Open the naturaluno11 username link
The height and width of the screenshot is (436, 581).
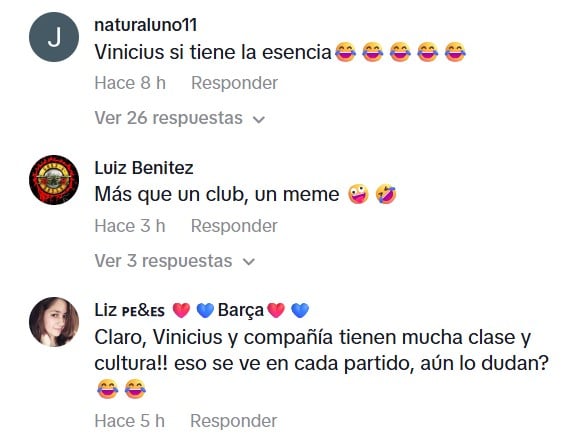[146, 25]
